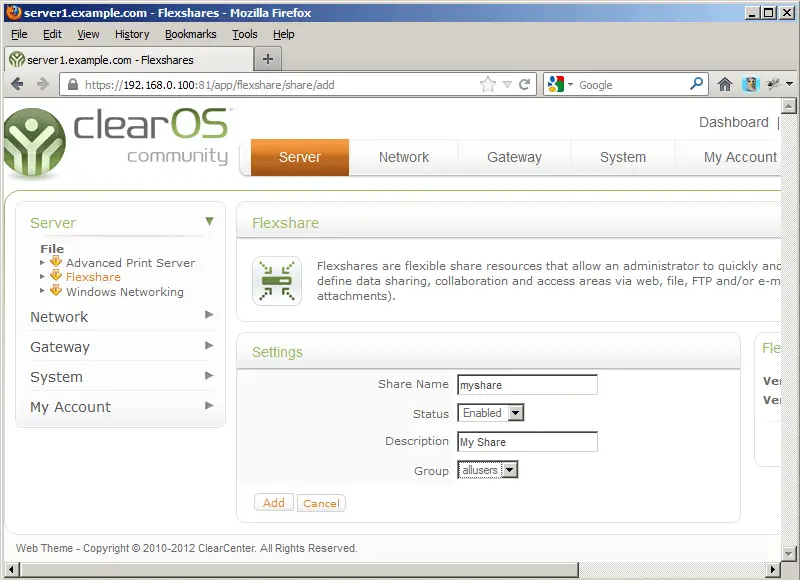Click the vertical scrollbar up arrow
800x580 pixels.
pos(789,106)
